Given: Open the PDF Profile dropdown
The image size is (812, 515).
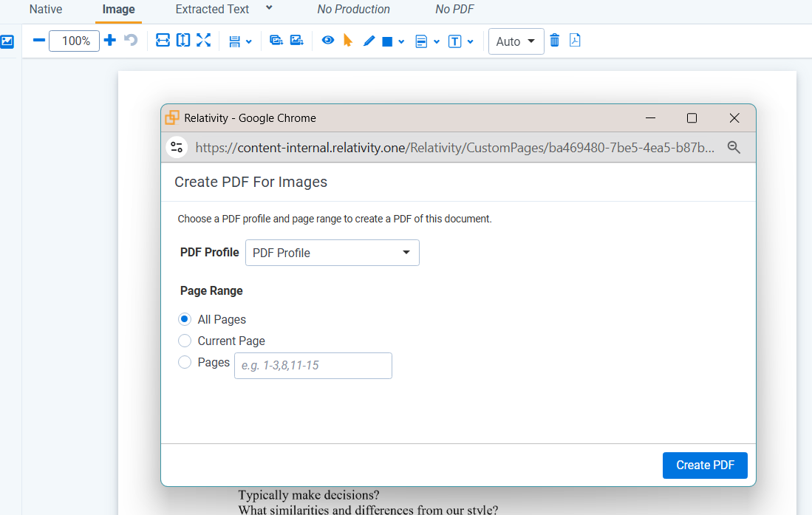Looking at the screenshot, I should [332, 253].
